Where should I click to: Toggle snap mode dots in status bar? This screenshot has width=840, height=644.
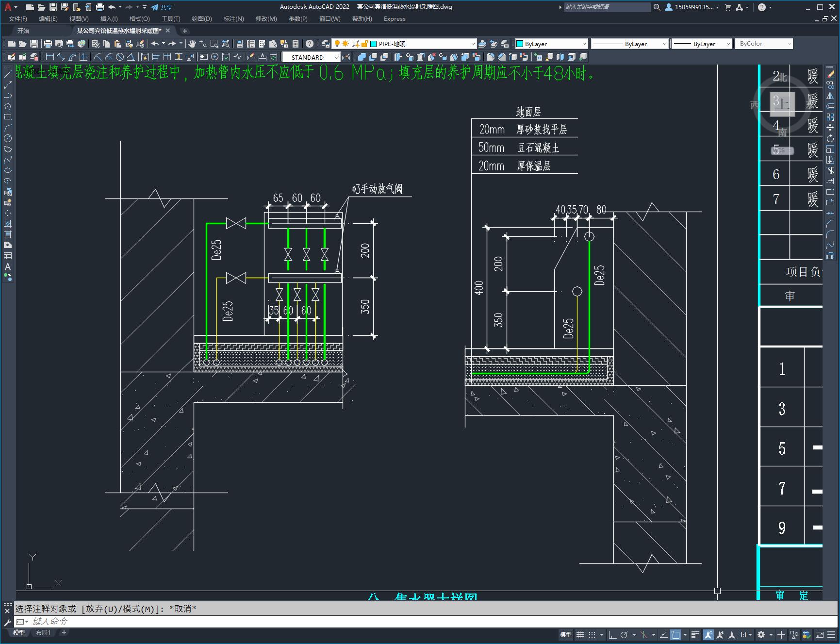point(592,634)
